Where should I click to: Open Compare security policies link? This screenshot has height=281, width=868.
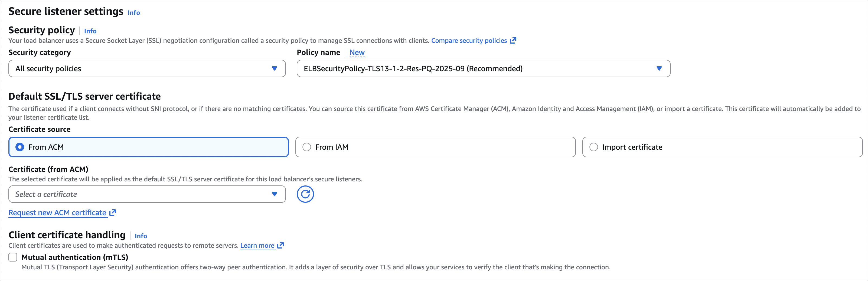[x=469, y=41]
